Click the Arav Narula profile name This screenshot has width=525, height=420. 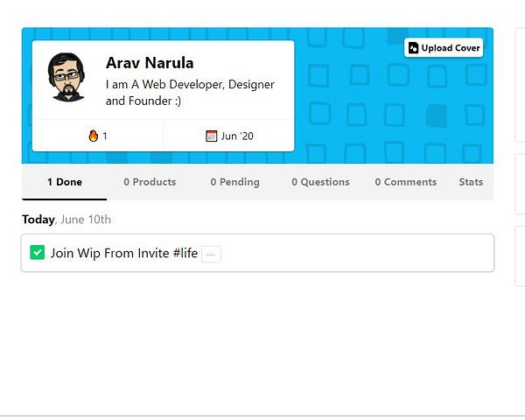click(150, 63)
